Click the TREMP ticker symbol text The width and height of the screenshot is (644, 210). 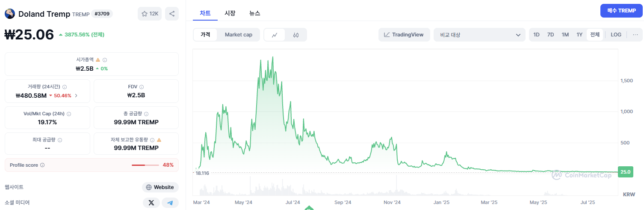[x=81, y=14]
